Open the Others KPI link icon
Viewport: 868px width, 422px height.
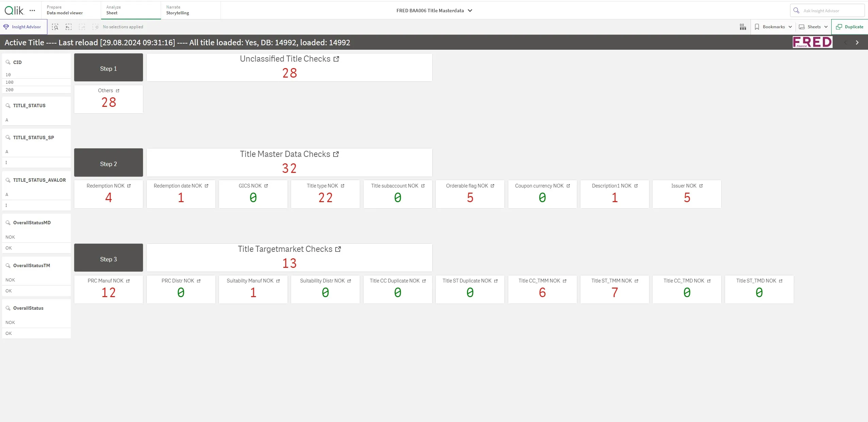coord(118,91)
